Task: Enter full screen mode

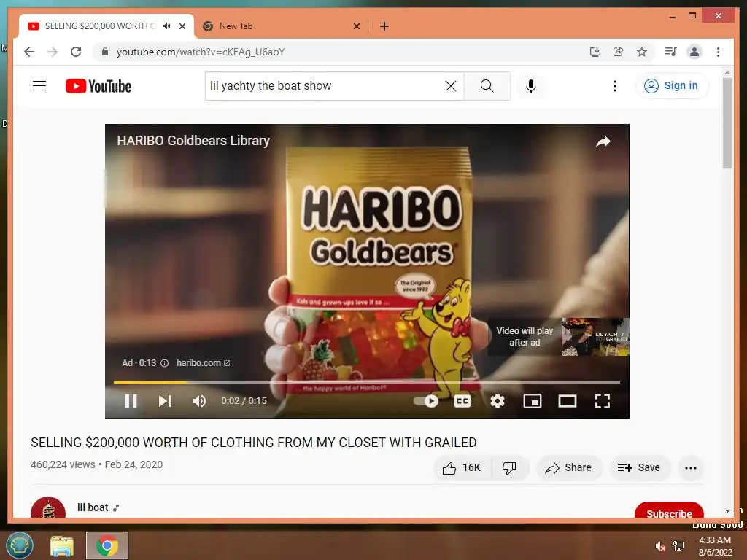Action: (603, 401)
